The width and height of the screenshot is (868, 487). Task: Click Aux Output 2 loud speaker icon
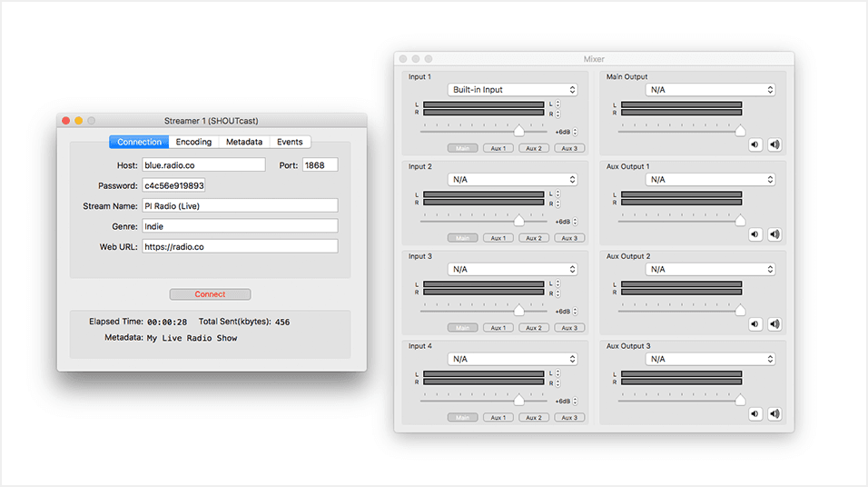pyautogui.click(x=774, y=324)
